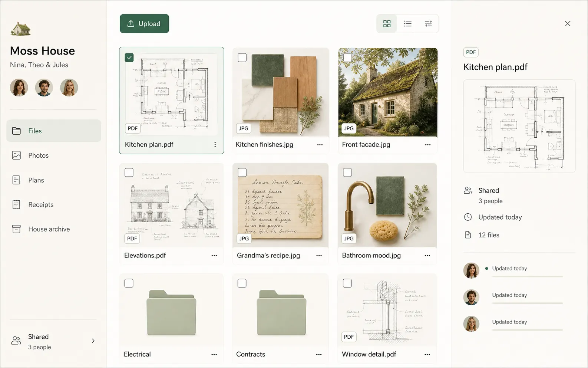Image resolution: width=588 pixels, height=368 pixels.
Task: Open the Kitchen finishes material swatches thumbnail
Action: (x=281, y=92)
